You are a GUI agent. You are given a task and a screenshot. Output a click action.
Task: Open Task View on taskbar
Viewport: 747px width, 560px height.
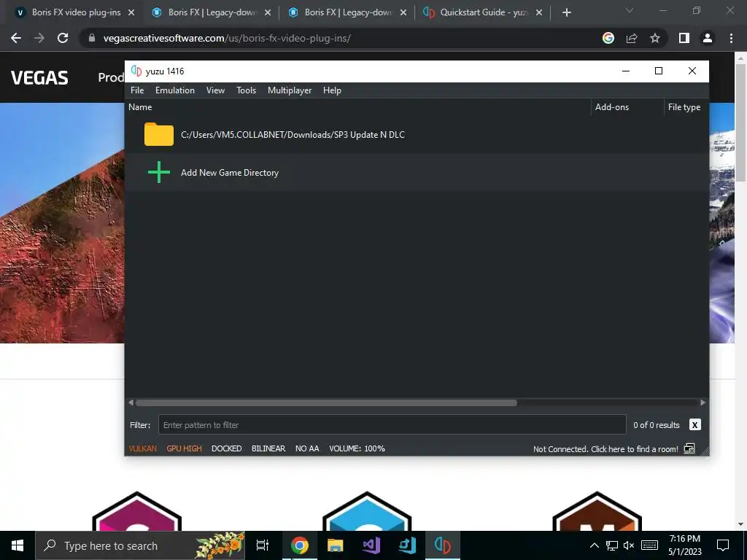click(x=263, y=545)
